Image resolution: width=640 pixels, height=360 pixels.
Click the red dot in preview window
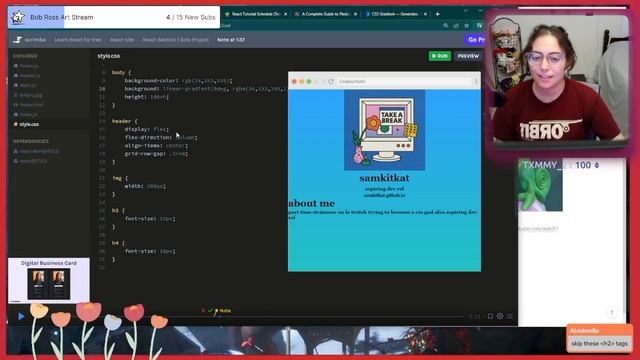click(x=294, y=81)
